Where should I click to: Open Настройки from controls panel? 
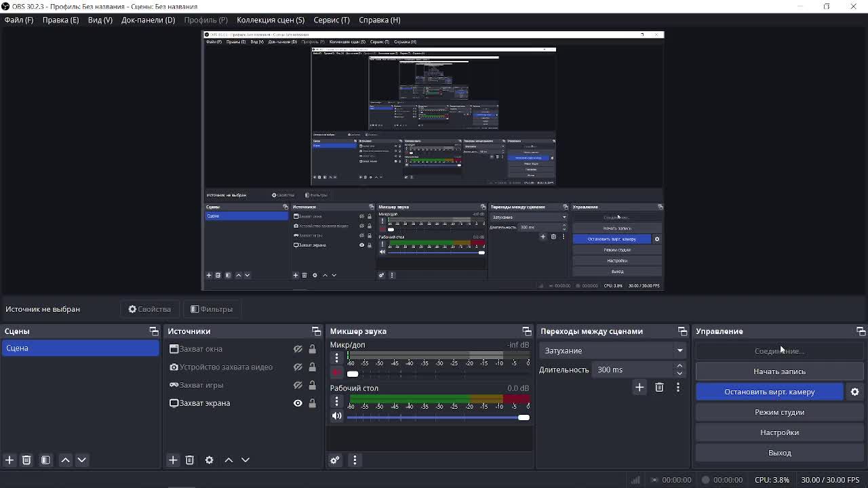pyautogui.click(x=780, y=432)
